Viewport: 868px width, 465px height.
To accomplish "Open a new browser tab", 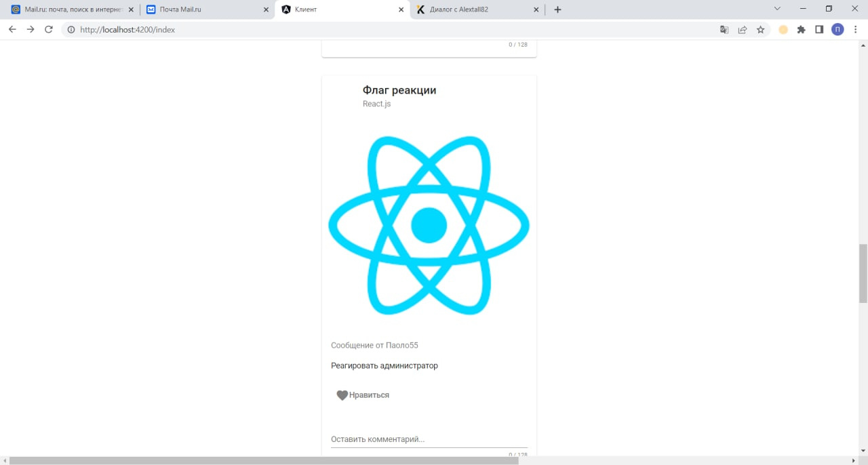I will (x=557, y=9).
